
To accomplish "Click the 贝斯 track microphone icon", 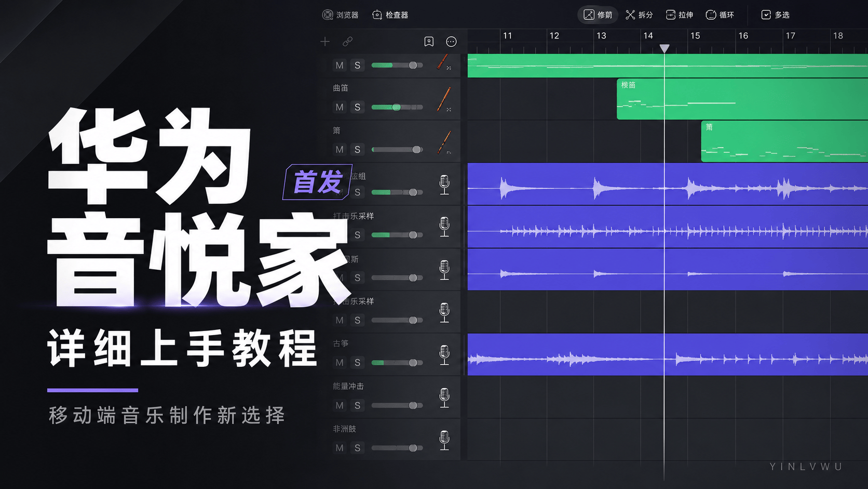I will coord(444,270).
